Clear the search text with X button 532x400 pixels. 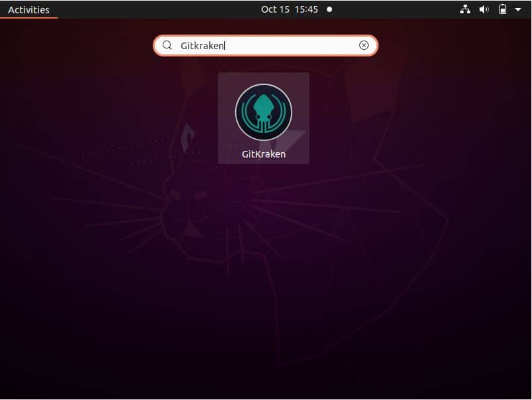click(364, 45)
